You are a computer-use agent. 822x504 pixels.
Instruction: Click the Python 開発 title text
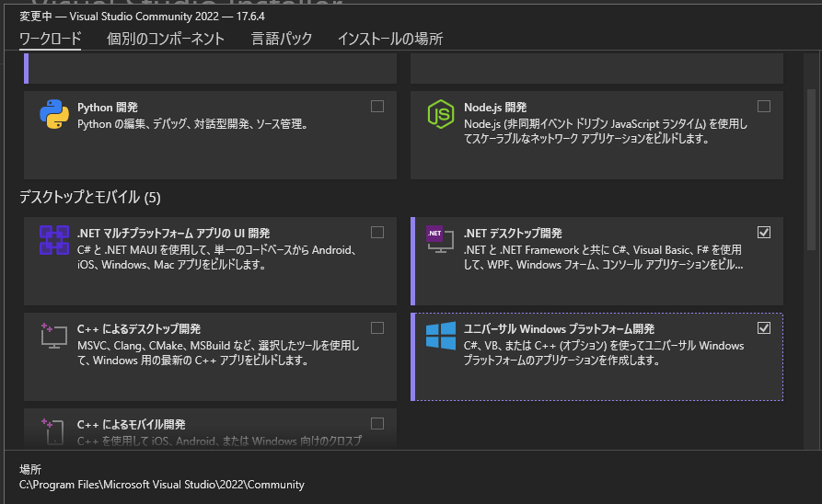coord(108,108)
